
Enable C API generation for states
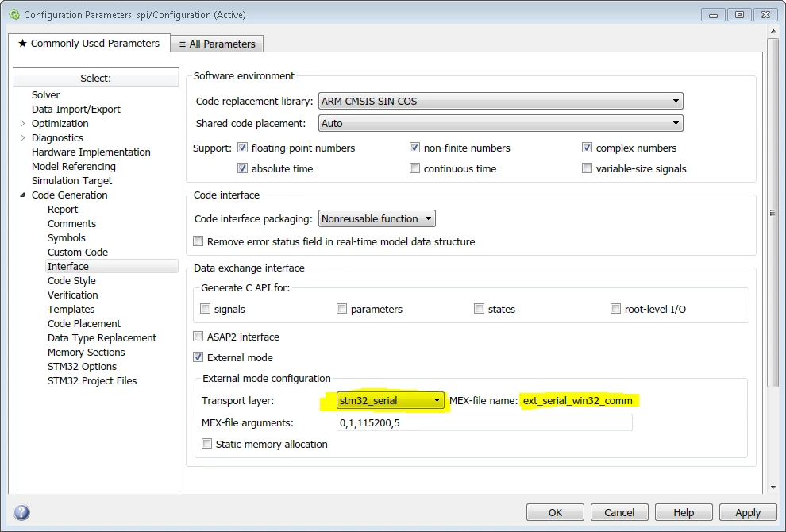[480, 309]
